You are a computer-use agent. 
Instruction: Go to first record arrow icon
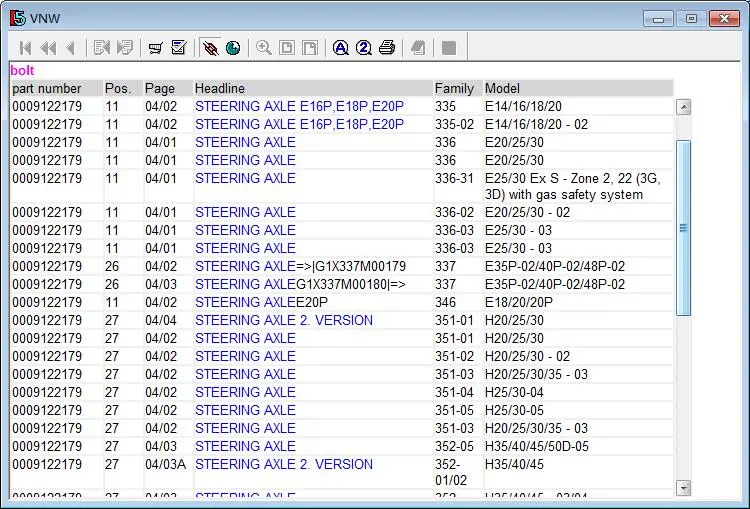coord(25,48)
